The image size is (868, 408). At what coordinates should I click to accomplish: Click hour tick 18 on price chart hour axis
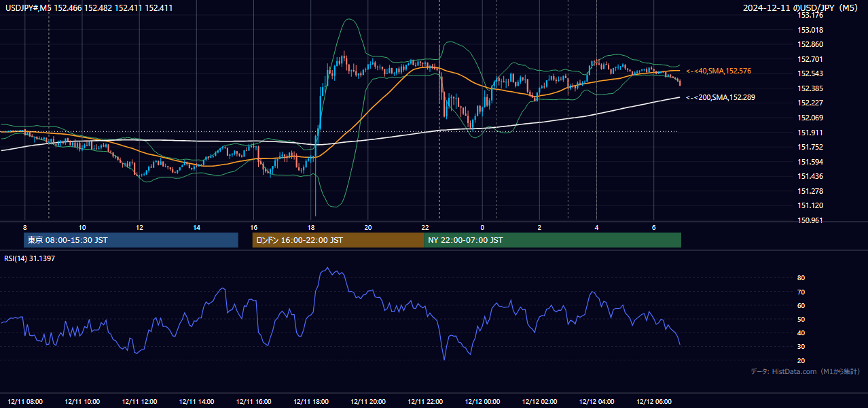tap(311, 227)
